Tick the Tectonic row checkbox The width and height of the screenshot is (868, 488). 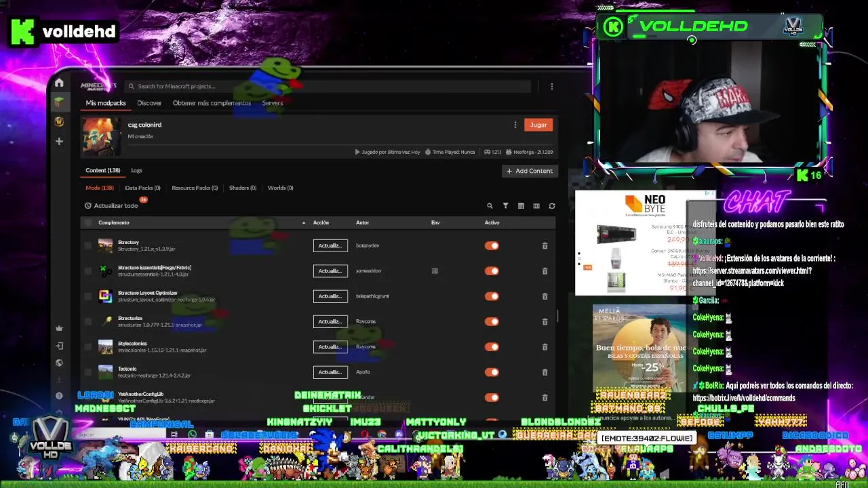[88, 372]
